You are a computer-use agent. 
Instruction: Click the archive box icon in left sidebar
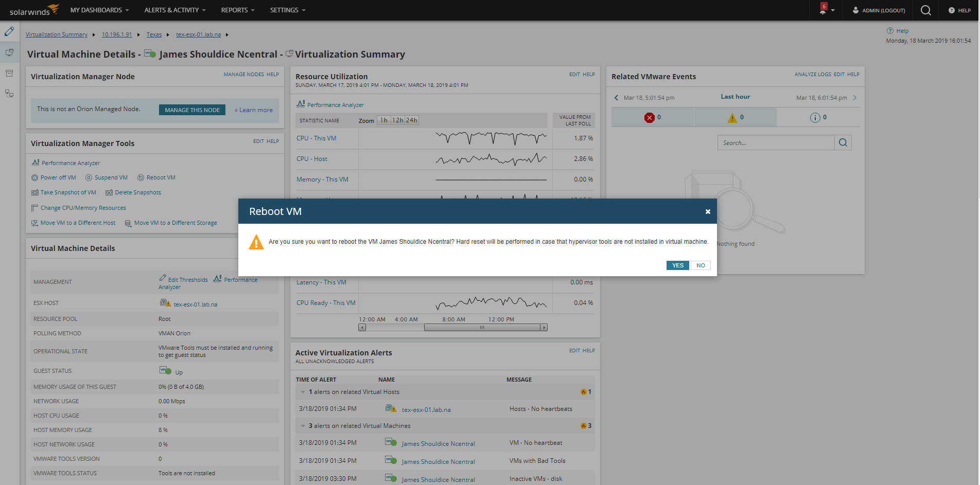click(9, 73)
